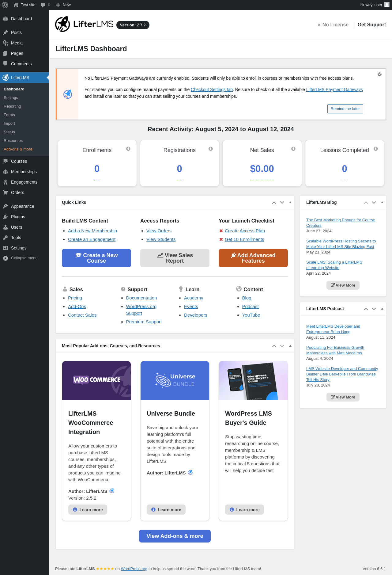Click View More under LifterLMS Podcast
This screenshot has width=392, height=575.
pos(343,397)
